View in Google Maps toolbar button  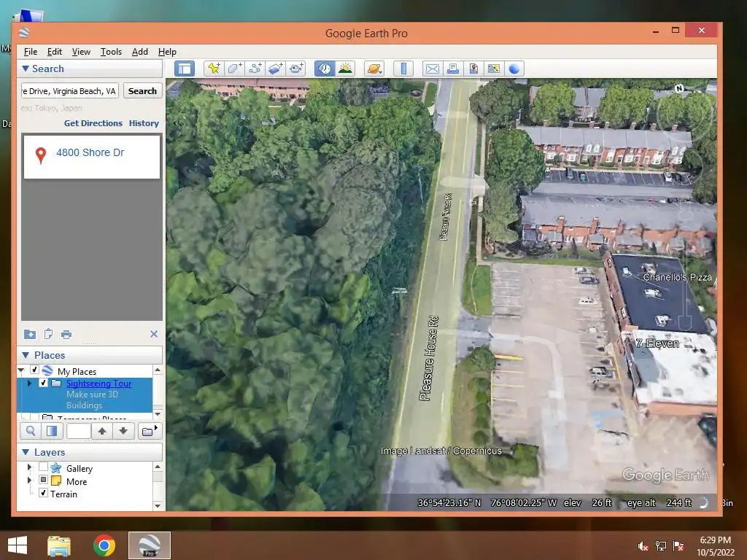(x=494, y=69)
